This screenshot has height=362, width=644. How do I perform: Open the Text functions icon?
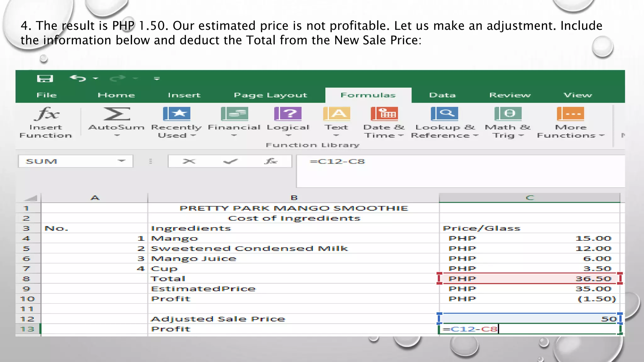coord(337,114)
